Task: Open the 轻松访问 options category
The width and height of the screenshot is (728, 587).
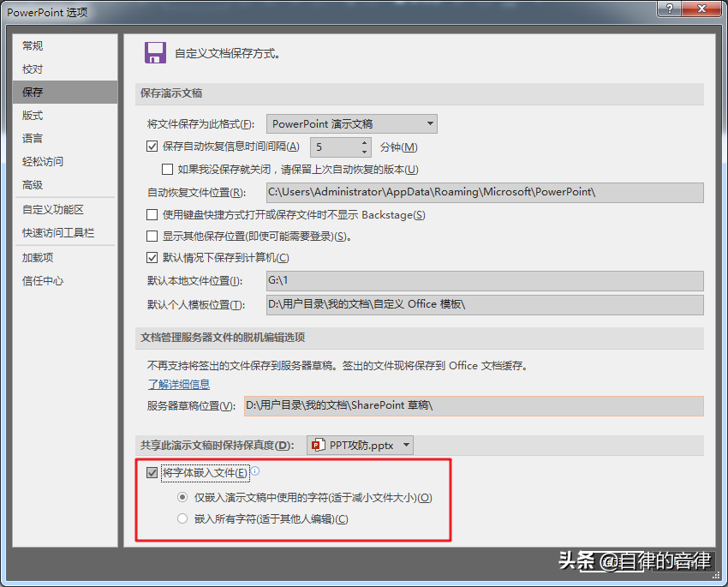Action: [x=65, y=162]
